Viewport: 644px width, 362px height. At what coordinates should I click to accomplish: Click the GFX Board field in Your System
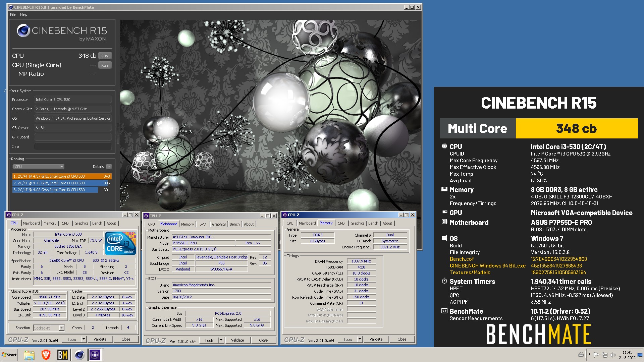pos(73,137)
